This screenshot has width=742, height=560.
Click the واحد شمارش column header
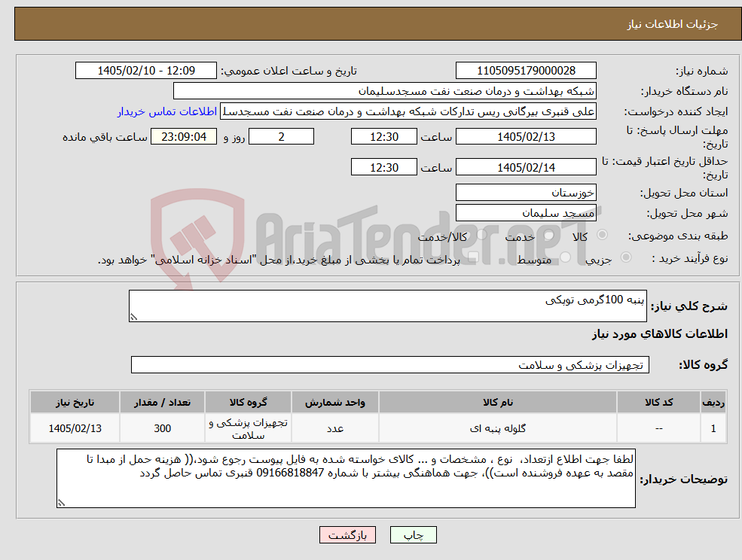click(335, 403)
